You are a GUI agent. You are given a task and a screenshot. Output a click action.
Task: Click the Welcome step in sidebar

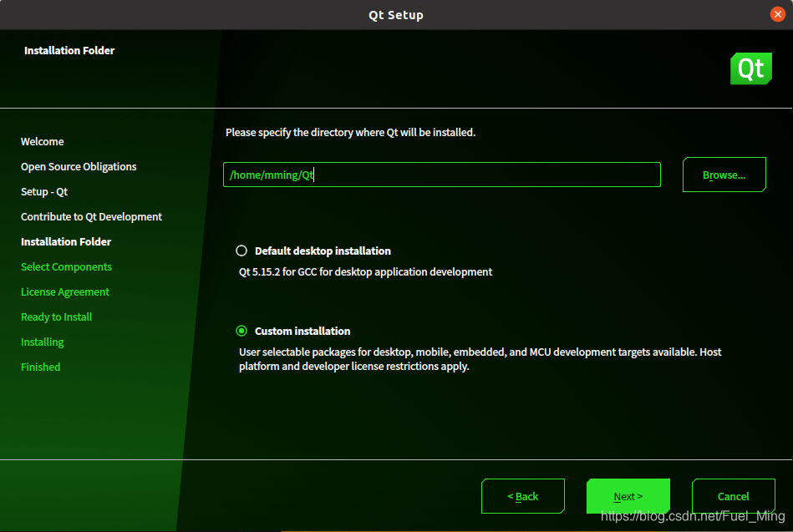(43, 142)
